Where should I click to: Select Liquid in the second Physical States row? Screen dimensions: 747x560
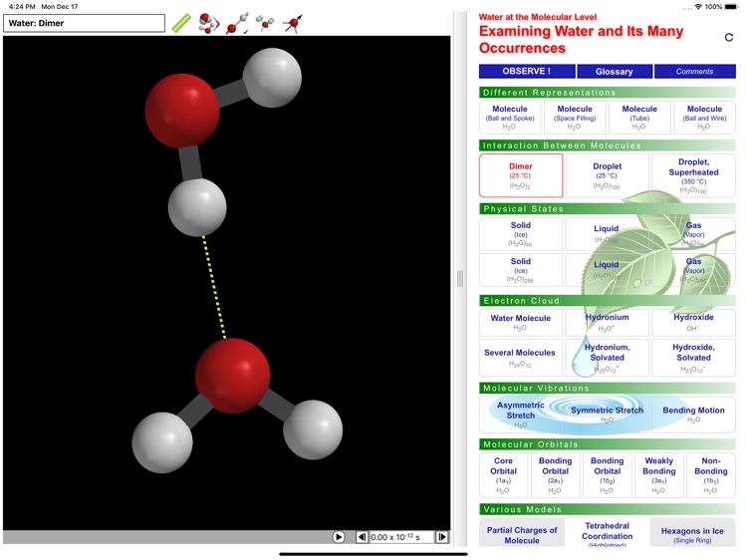[x=607, y=270]
